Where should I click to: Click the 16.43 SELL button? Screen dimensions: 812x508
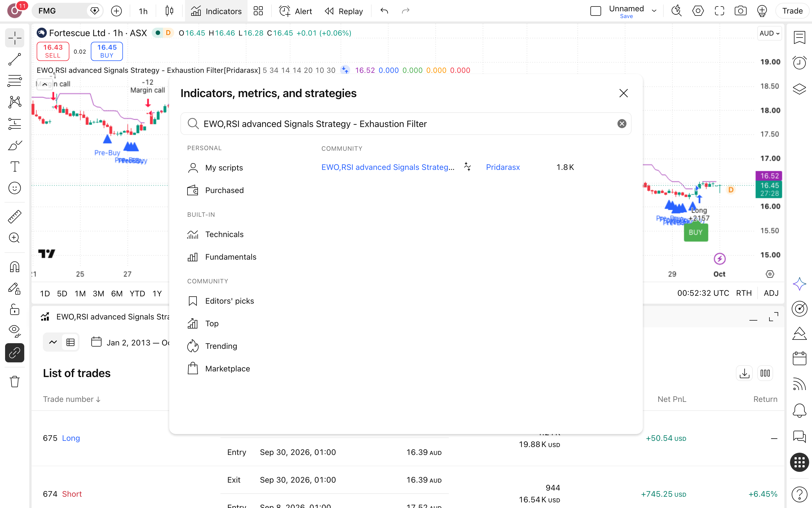53,51
